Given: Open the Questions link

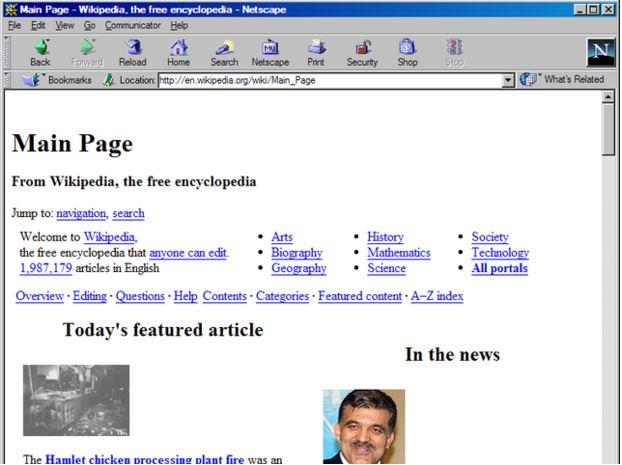Looking at the screenshot, I should [140, 296].
